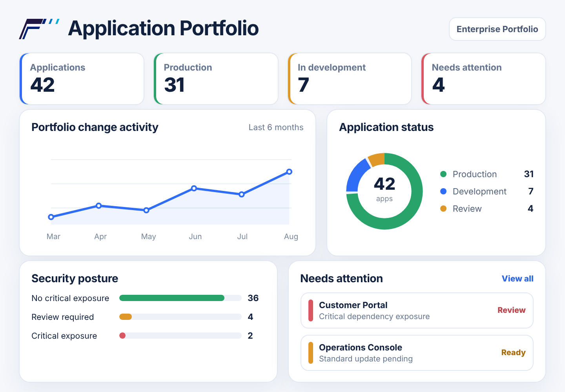Click the Jun data point on chart

click(x=194, y=188)
